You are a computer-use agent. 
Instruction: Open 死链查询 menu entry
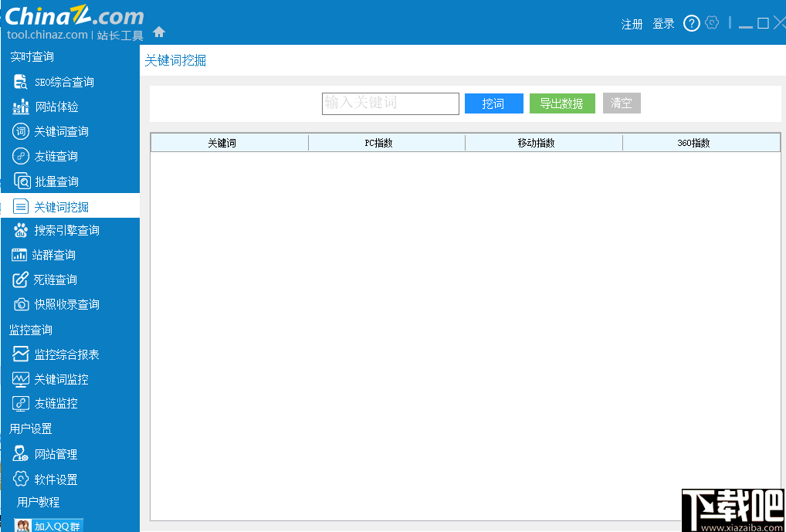point(55,280)
